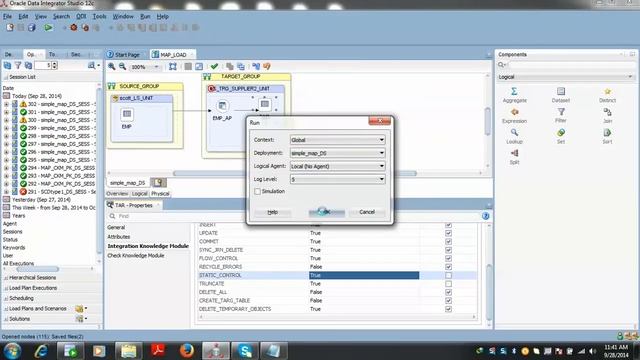640x360 pixels.
Task: Click the help icon in Properties panel
Action: (x=485, y=216)
